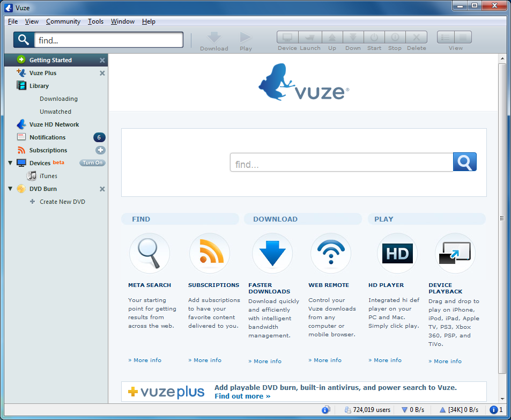
Task: Click the Stop toolbar icon
Action: 395,37
